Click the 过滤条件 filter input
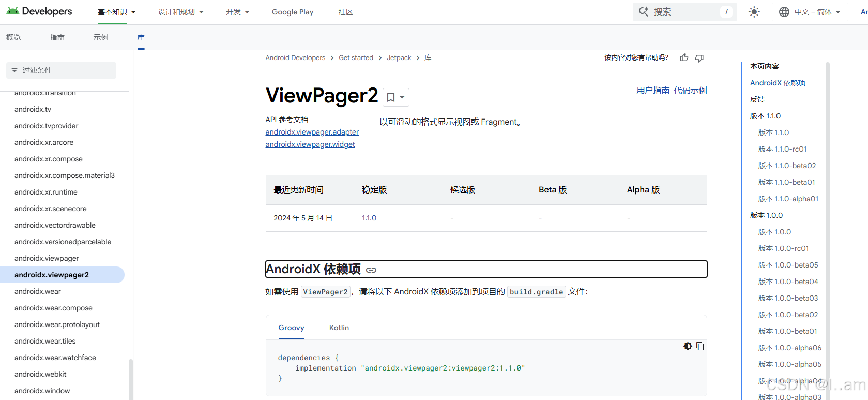Image resolution: width=868 pixels, height=400 pixels. [x=61, y=70]
